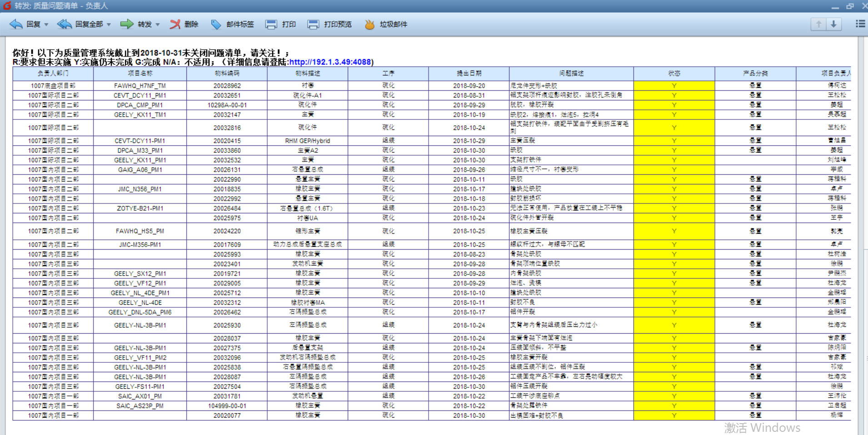Click the 删除 text label
The height and width of the screenshot is (435, 868).
pos(191,25)
